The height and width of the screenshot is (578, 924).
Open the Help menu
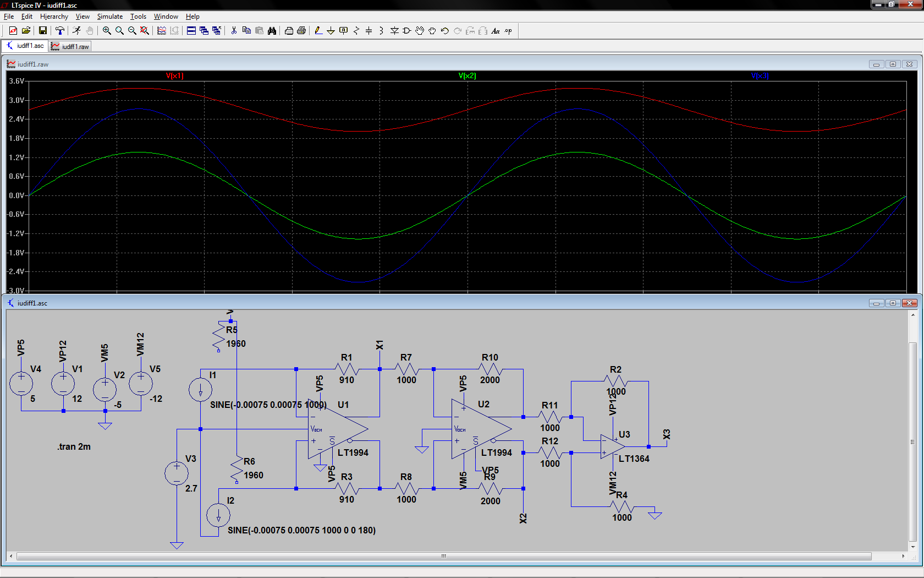[x=193, y=17]
